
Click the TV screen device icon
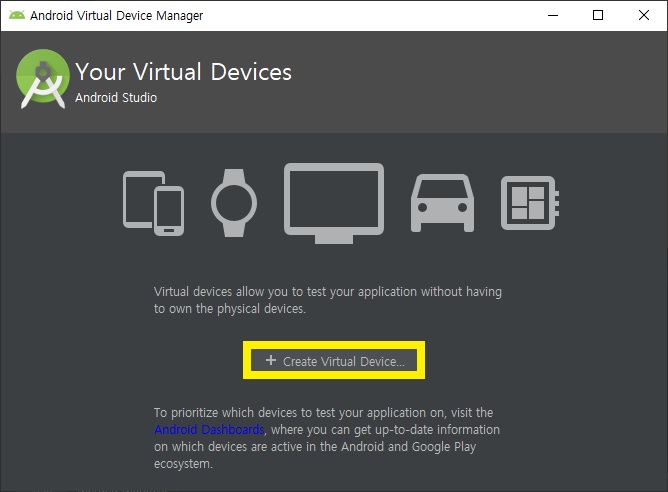pos(334,203)
